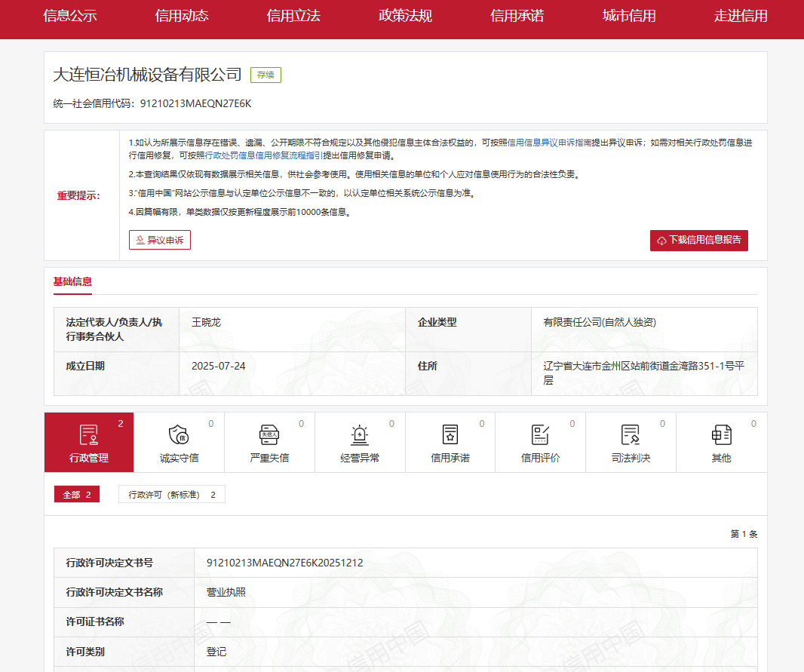Select the 信用评价 checklist icon
This screenshot has width=804, height=672.
541,435
